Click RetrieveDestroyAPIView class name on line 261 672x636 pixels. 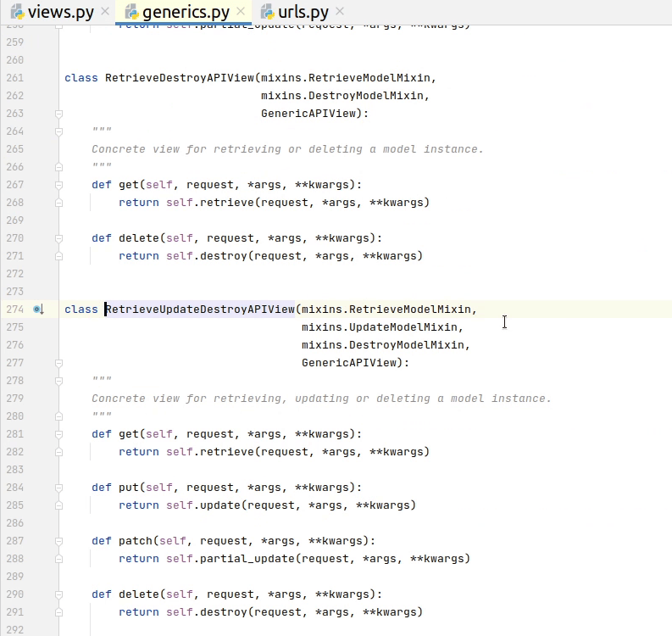click(x=179, y=78)
